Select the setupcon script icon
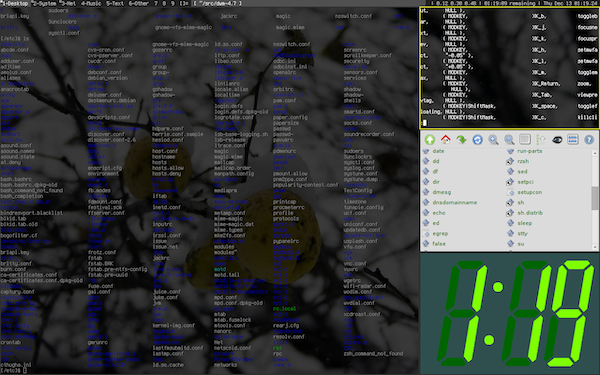This screenshot has width=600, height=375. point(510,192)
